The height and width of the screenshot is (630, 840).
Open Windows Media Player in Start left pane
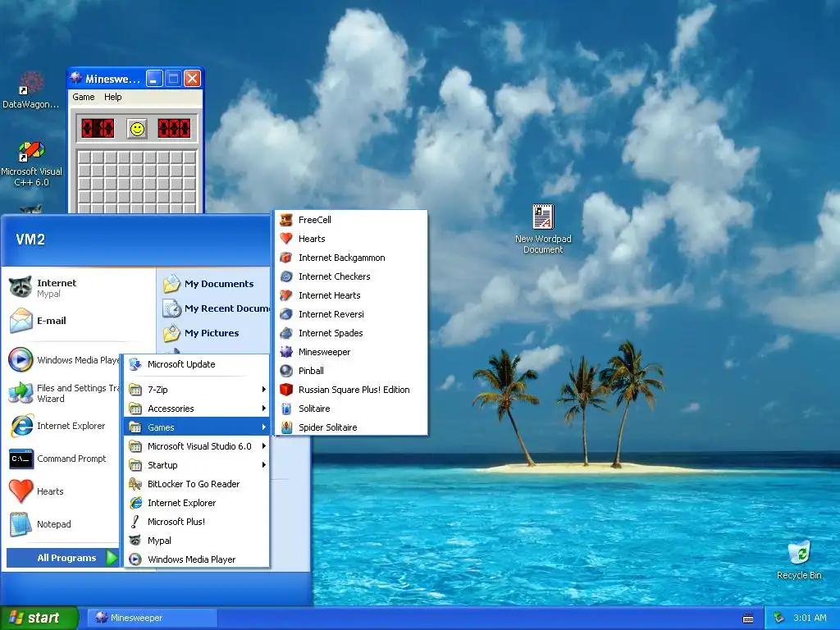pyautogui.click(x=63, y=360)
